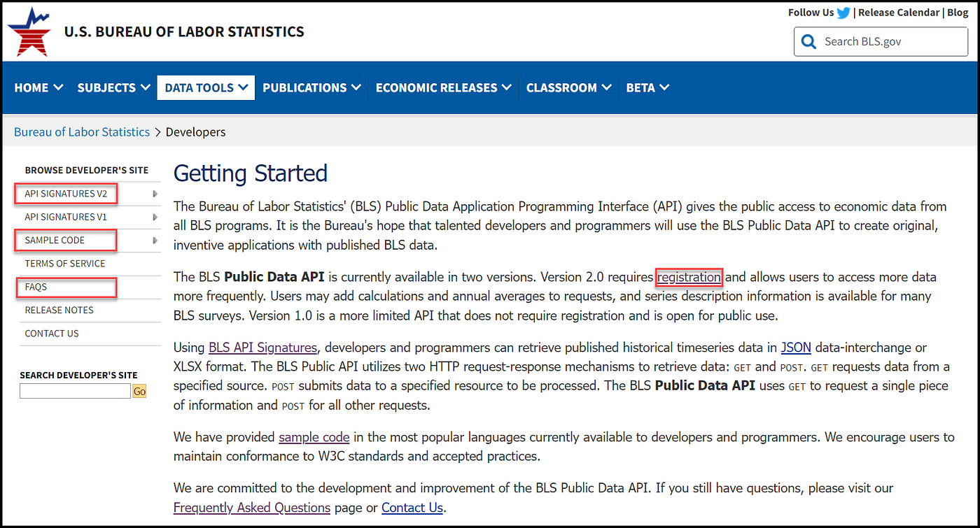Open the DATA TOOLS menu
Image resolution: width=980 pixels, height=528 pixels.
click(x=206, y=87)
